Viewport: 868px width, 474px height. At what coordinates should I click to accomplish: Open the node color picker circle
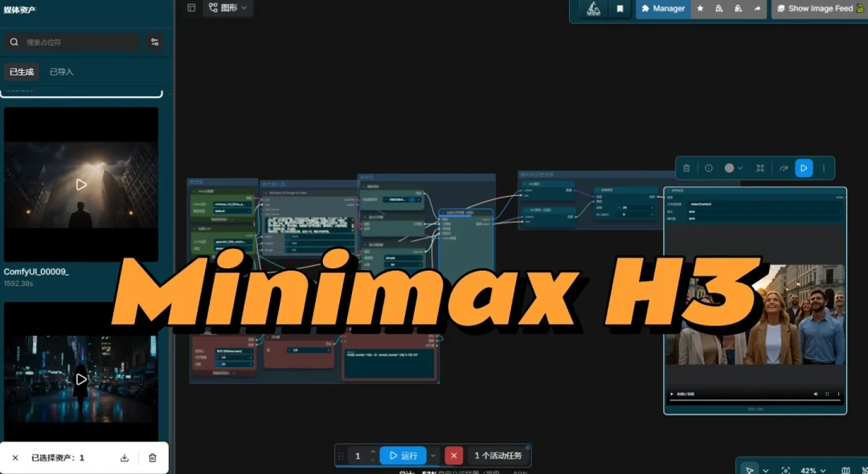729,168
